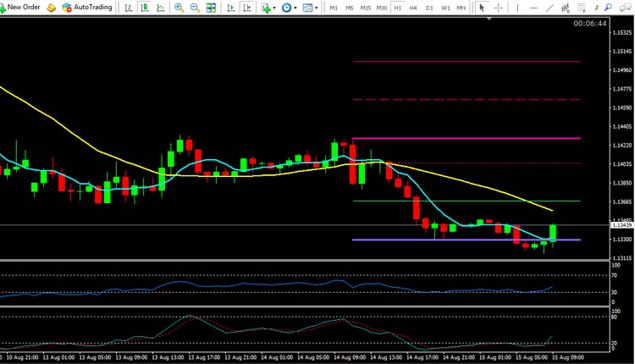Screen dimensions: 635x364
Task: Expand the Templates dropdown arrow
Action: [x=317, y=8]
